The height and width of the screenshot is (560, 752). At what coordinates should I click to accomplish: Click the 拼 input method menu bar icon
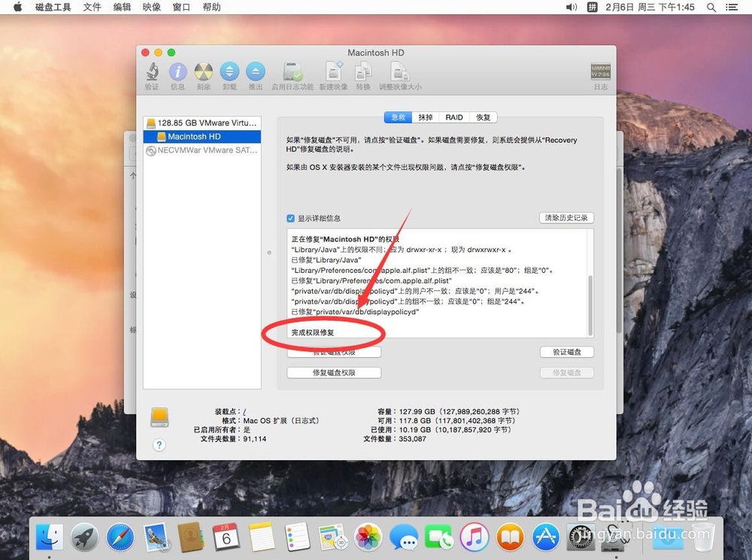(x=593, y=8)
